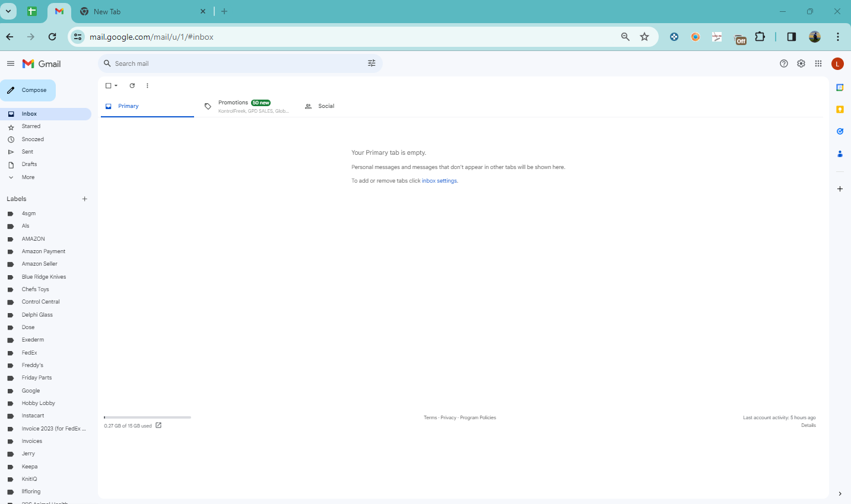
Task: Click the storage usage progress bar
Action: coord(147,417)
